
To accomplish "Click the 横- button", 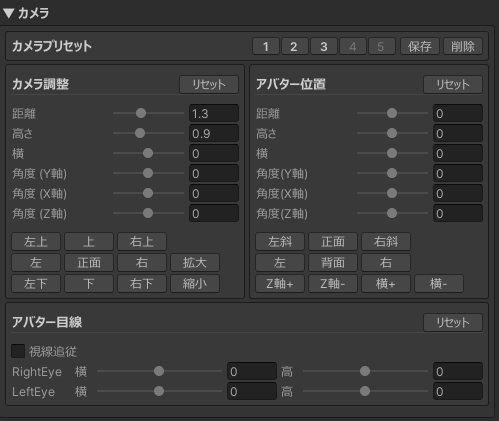I will (x=439, y=284).
